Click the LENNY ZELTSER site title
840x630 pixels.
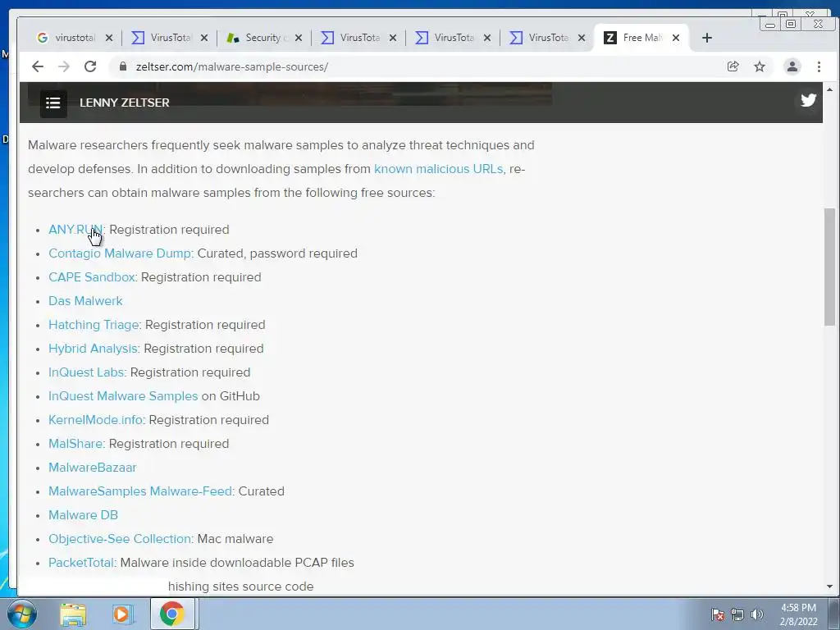coord(125,103)
